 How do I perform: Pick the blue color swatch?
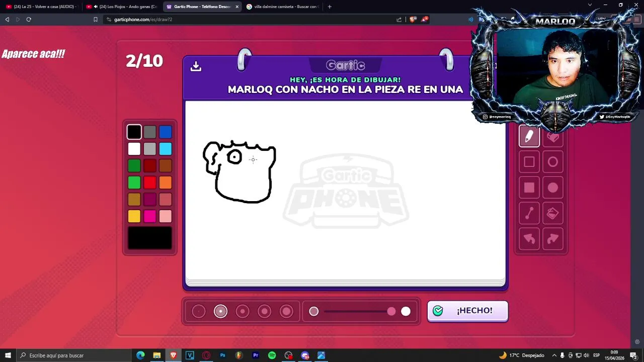tap(165, 132)
